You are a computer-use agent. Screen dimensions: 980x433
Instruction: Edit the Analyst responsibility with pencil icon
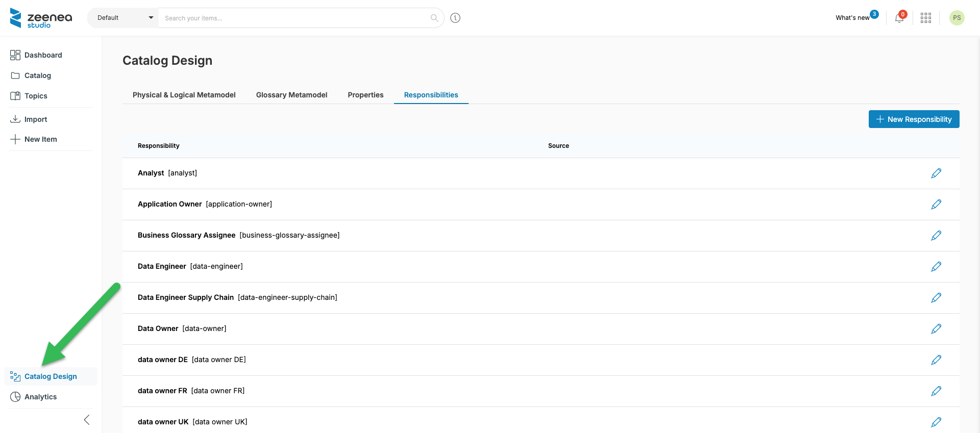point(936,173)
